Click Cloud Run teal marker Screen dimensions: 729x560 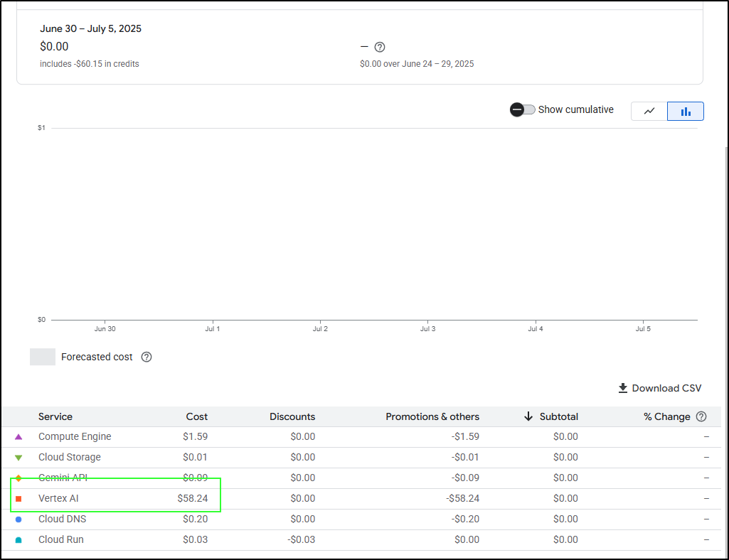18,540
